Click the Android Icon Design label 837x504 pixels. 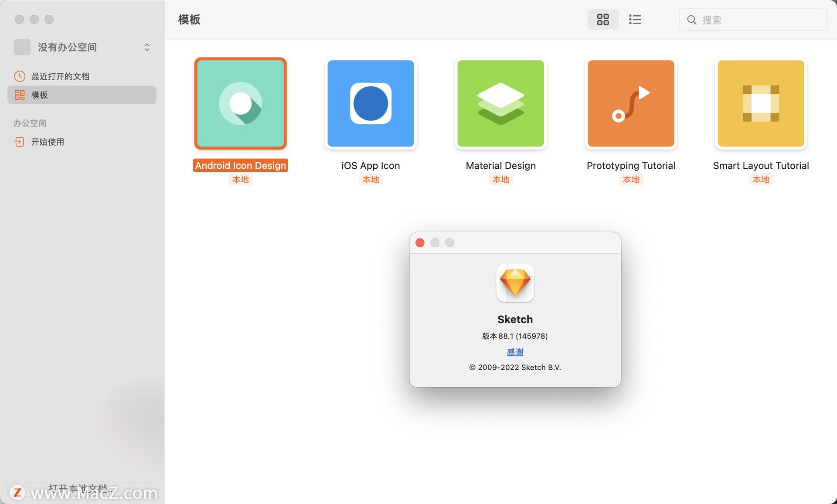(241, 166)
